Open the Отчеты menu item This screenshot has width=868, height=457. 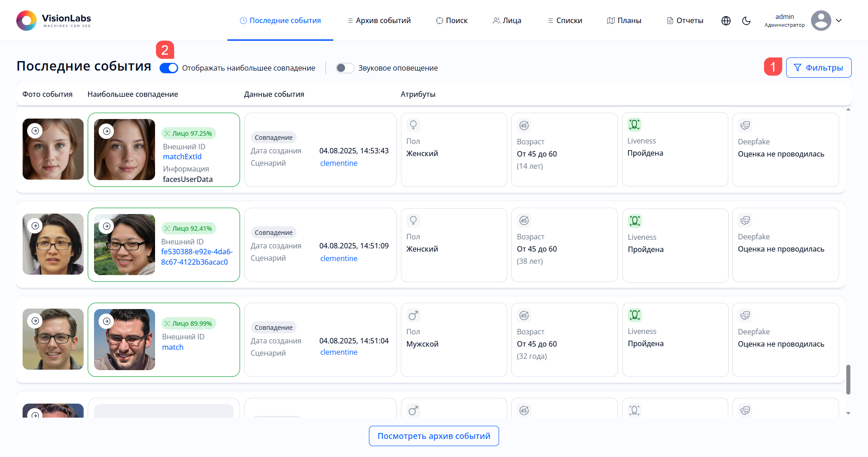click(x=685, y=21)
